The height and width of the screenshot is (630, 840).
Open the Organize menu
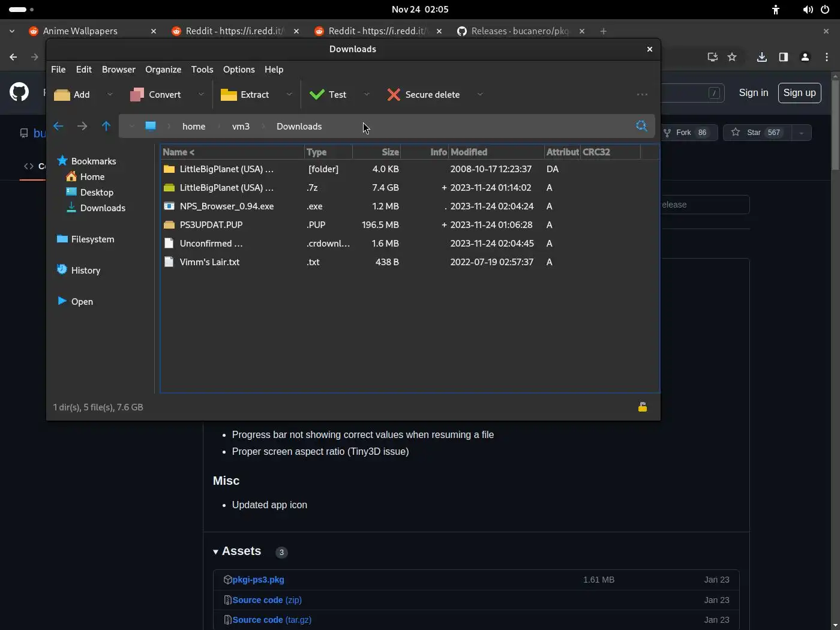coord(163,70)
